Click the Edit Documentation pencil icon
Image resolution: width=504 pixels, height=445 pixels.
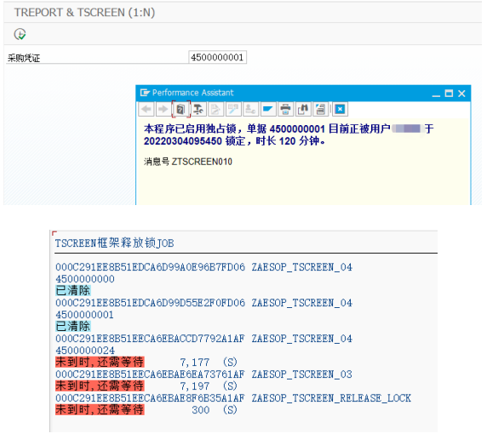215,109
